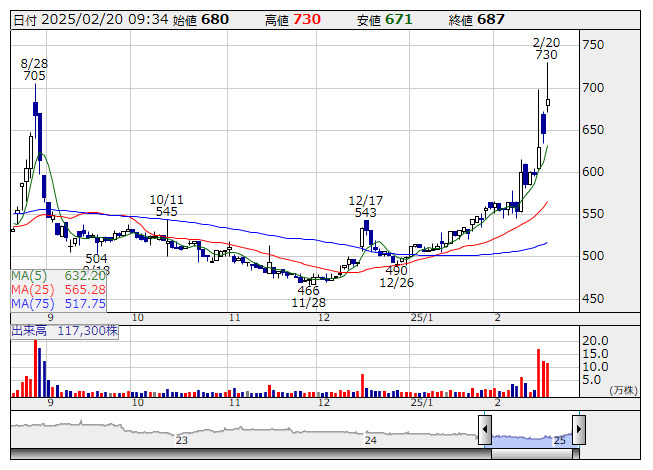The height and width of the screenshot is (470, 653).
Task: Click the 490 12/26 low annotation
Action: click(396, 277)
